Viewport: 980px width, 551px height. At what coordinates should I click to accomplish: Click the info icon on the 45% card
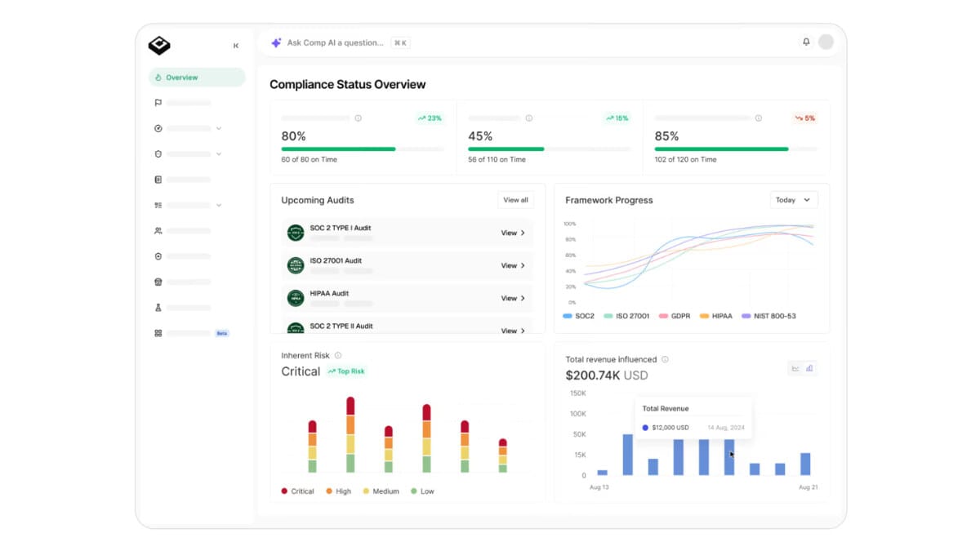[529, 118]
